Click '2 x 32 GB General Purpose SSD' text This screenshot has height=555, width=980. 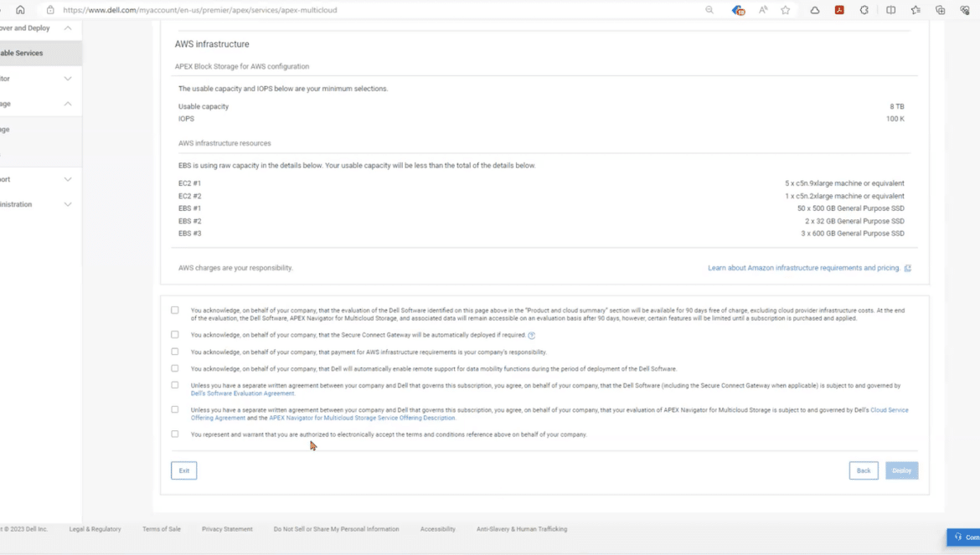coord(854,221)
